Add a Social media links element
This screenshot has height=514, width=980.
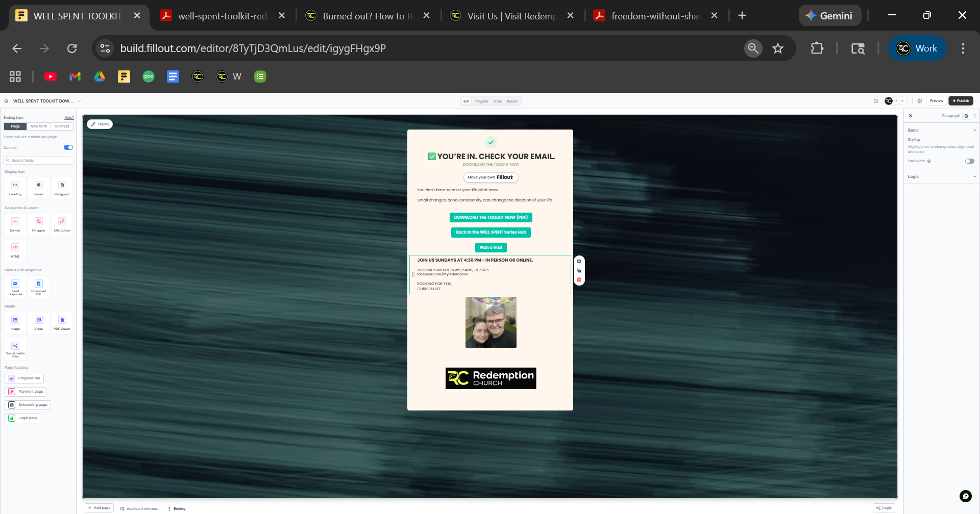click(x=15, y=348)
